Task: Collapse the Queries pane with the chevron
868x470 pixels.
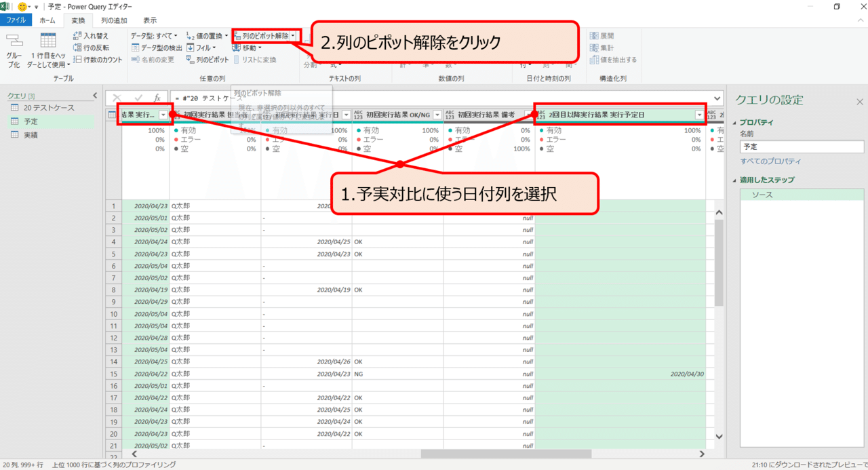Action: (x=95, y=96)
